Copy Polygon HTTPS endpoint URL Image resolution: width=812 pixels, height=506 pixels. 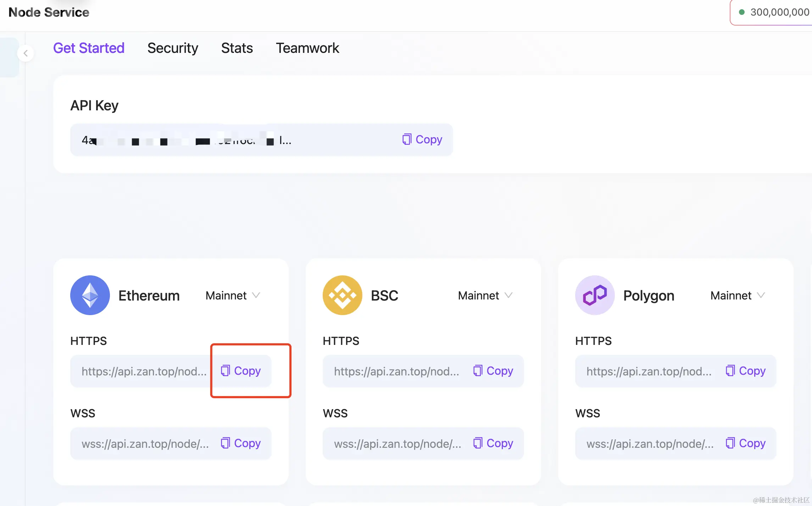pyautogui.click(x=746, y=371)
